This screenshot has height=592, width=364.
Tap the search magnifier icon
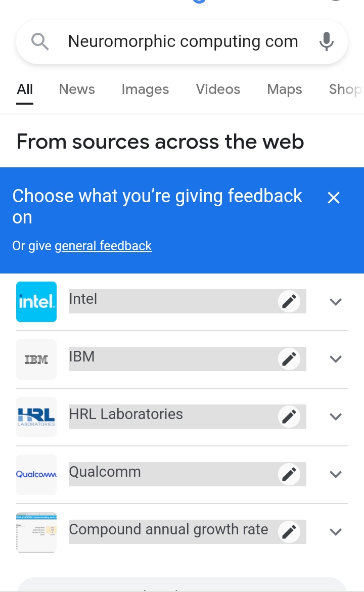pos(40,41)
